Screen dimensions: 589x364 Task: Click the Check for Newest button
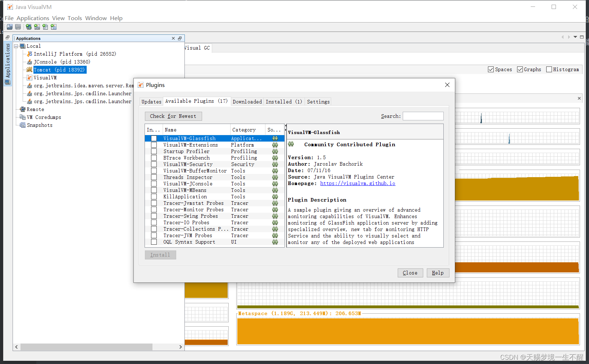(x=173, y=116)
